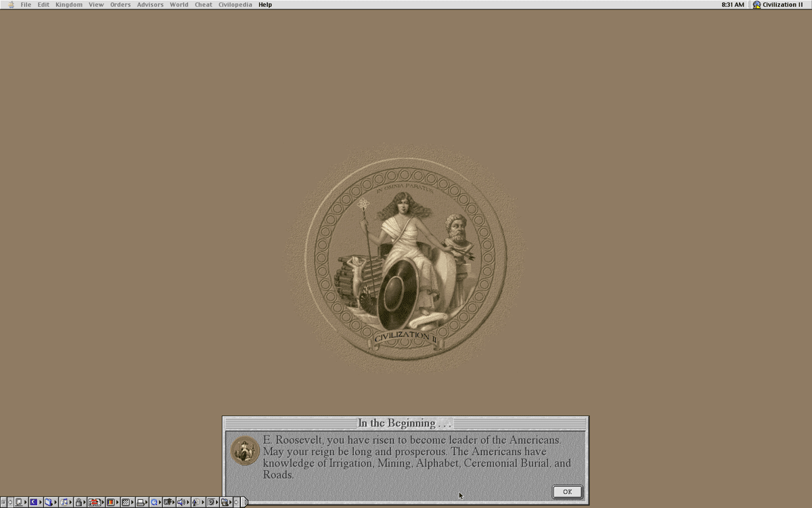Open the Advisors menu

click(150, 5)
